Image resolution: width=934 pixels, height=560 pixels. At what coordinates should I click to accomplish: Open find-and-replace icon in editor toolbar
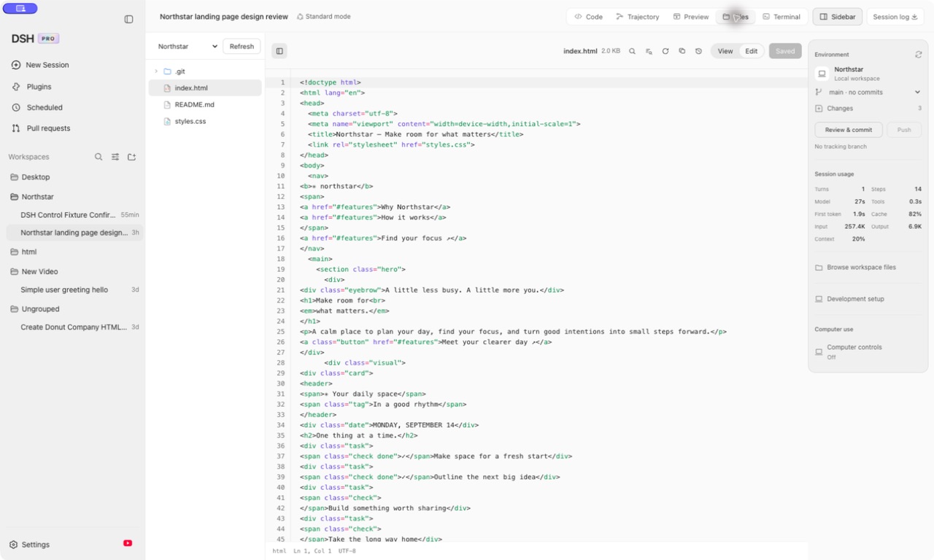(x=649, y=51)
